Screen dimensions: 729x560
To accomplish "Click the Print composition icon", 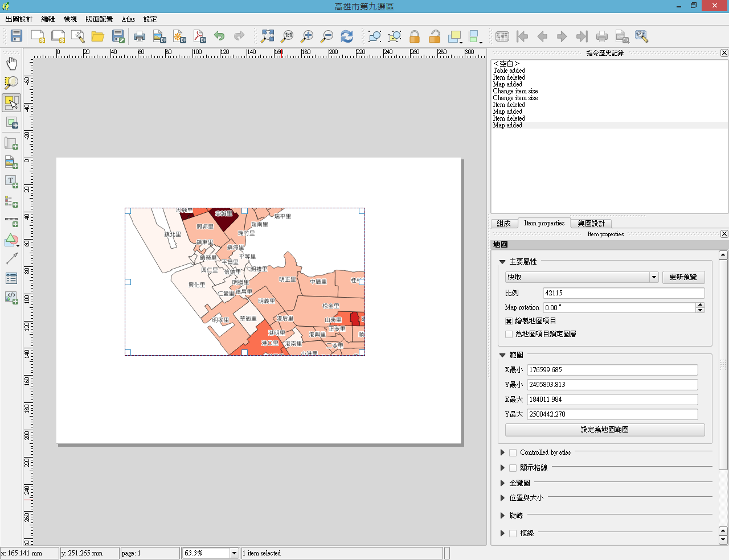I will coord(140,36).
